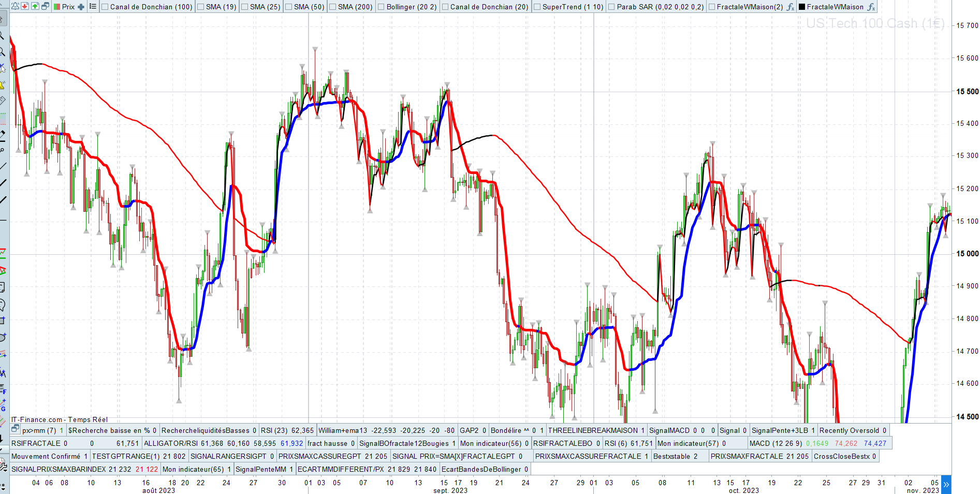This screenshot has width=980, height=494.
Task: Enable the Canal de Donchian (100) checkbox
Action: click(x=105, y=7)
